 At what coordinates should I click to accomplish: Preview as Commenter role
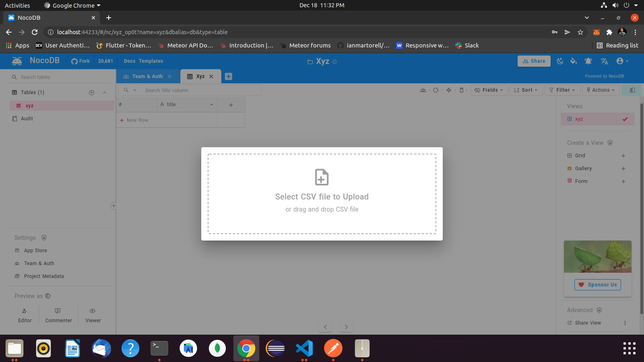point(58,315)
